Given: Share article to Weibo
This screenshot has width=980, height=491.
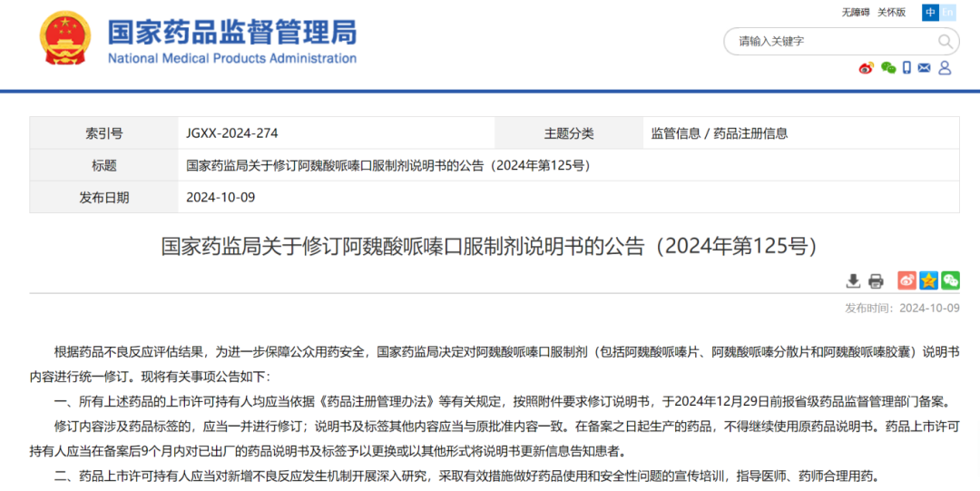Looking at the screenshot, I should (906, 280).
